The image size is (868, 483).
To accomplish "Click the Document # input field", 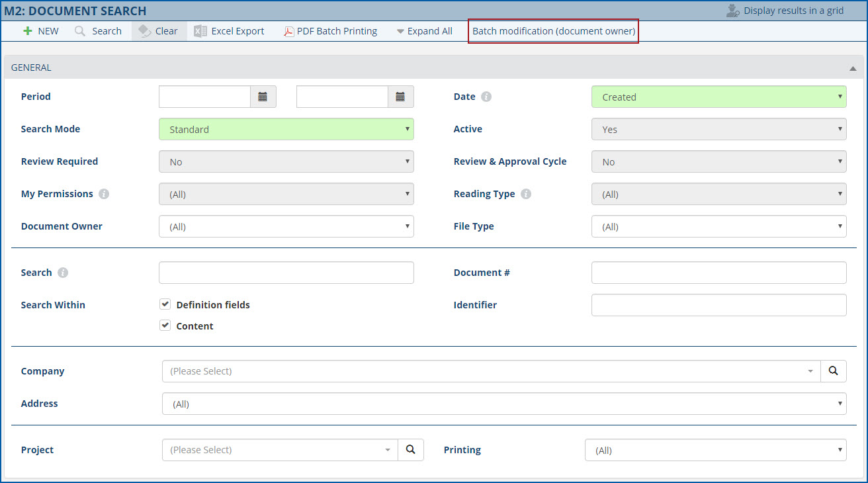I will click(719, 273).
